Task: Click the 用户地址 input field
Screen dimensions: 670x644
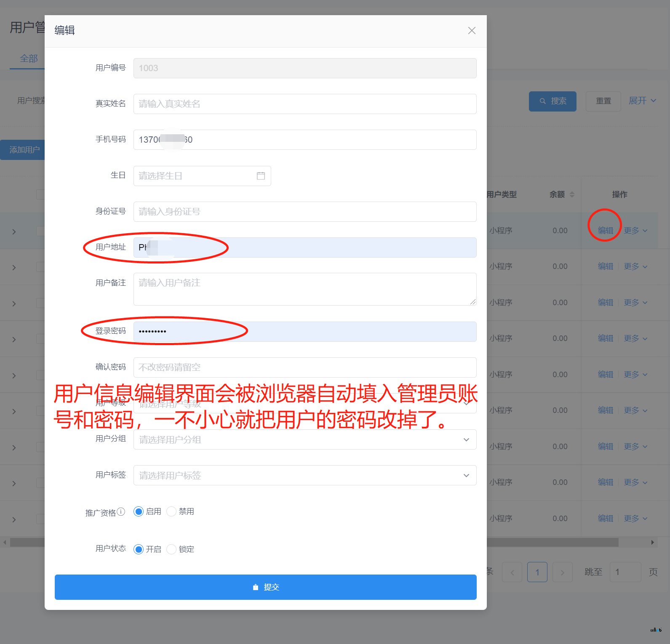Action: coord(305,247)
